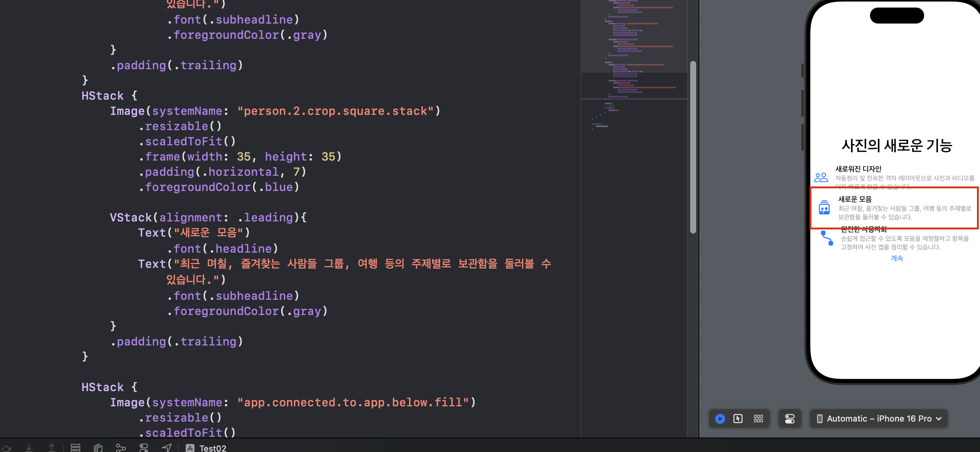
Task: Click the editor vertical scrollbar thumb
Action: pos(693,146)
